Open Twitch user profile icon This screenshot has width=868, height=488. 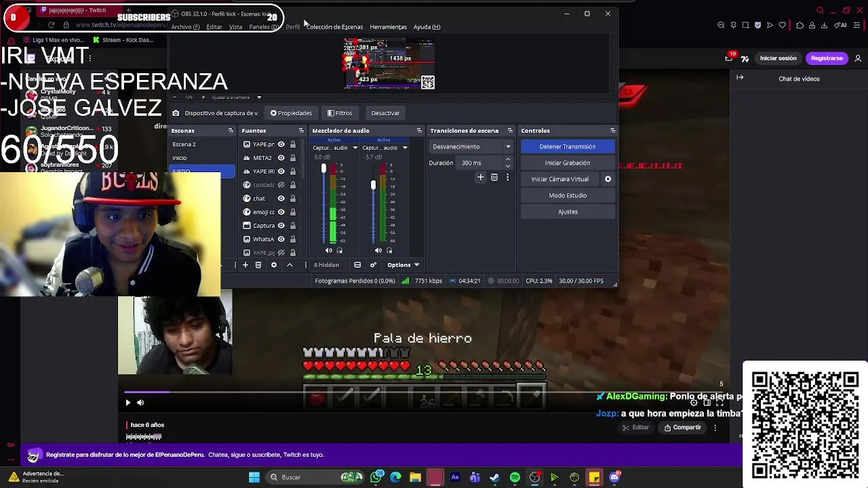858,58
